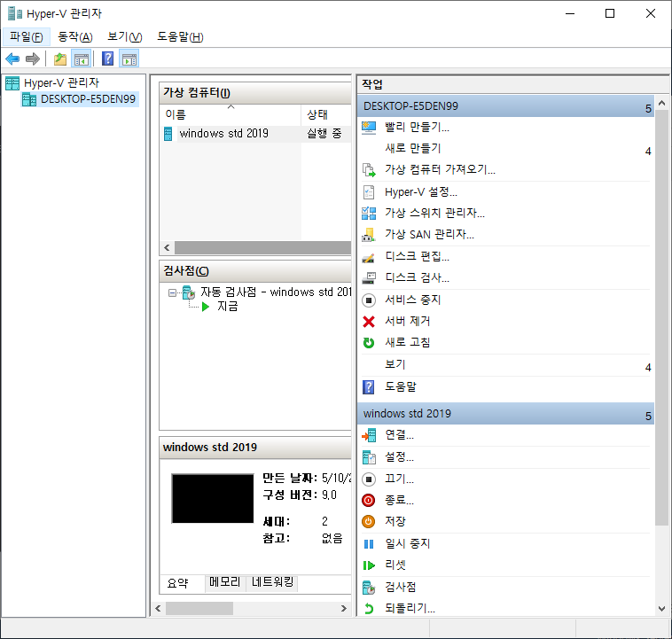Image resolution: width=672 pixels, height=639 pixels.
Task: Click the green 새로 고침 refresh icon
Action: click(369, 342)
